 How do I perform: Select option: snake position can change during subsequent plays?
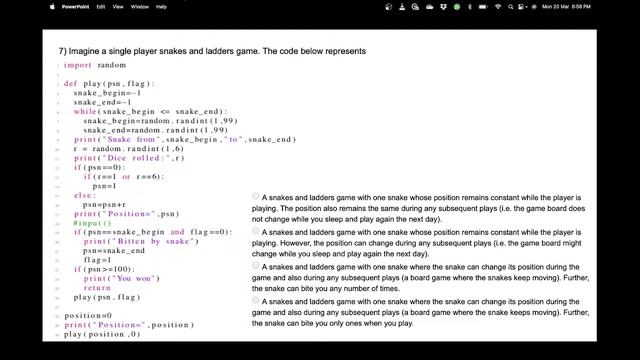(x=256, y=231)
